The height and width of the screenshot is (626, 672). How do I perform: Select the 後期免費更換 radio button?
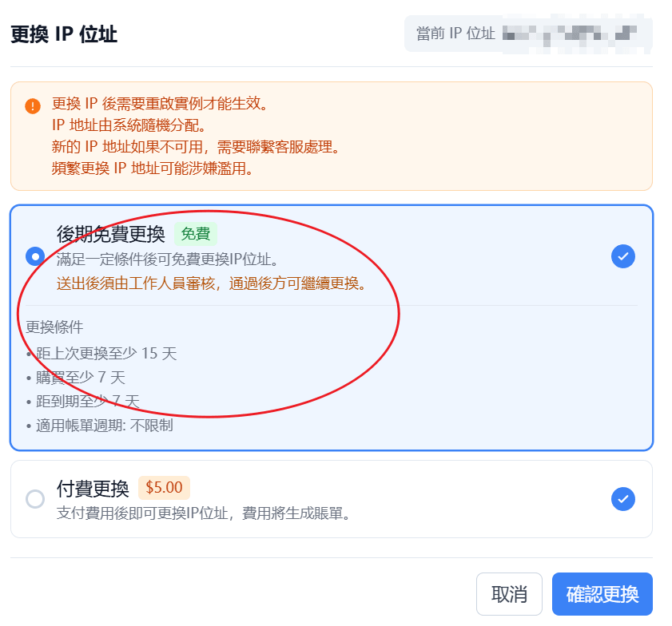pos(35,256)
